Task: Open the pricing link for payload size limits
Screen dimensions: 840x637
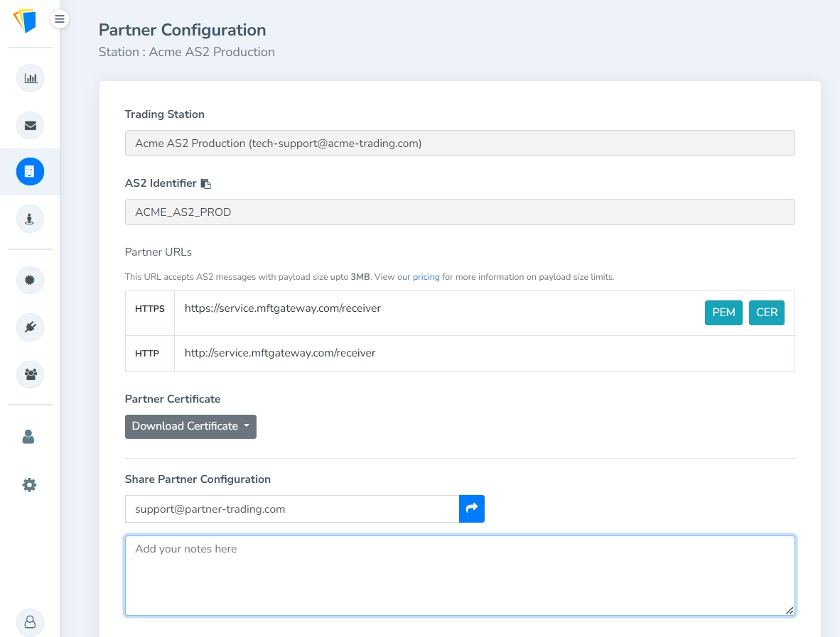Action: [x=426, y=277]
